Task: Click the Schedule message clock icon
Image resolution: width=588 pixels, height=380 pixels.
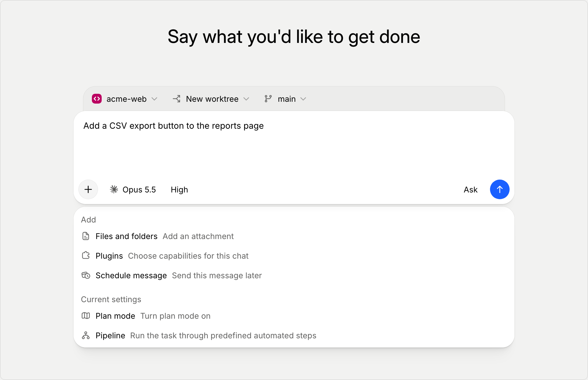Action: (86, 275)
